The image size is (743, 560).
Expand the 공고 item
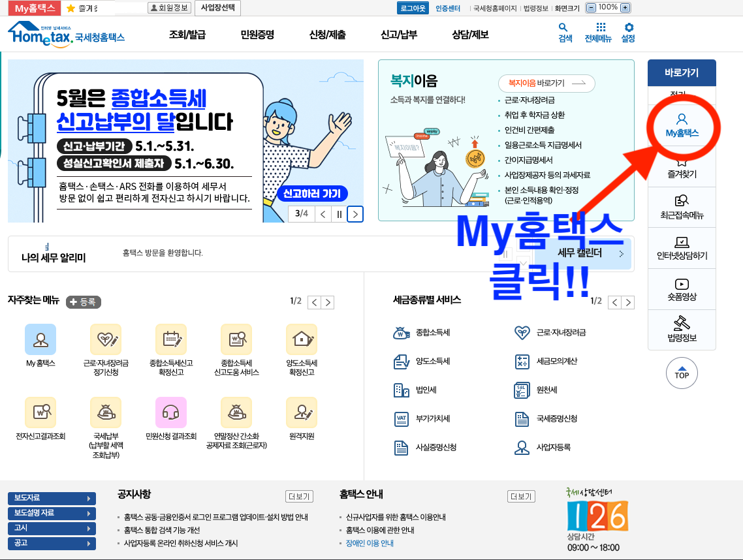(52, 543)
